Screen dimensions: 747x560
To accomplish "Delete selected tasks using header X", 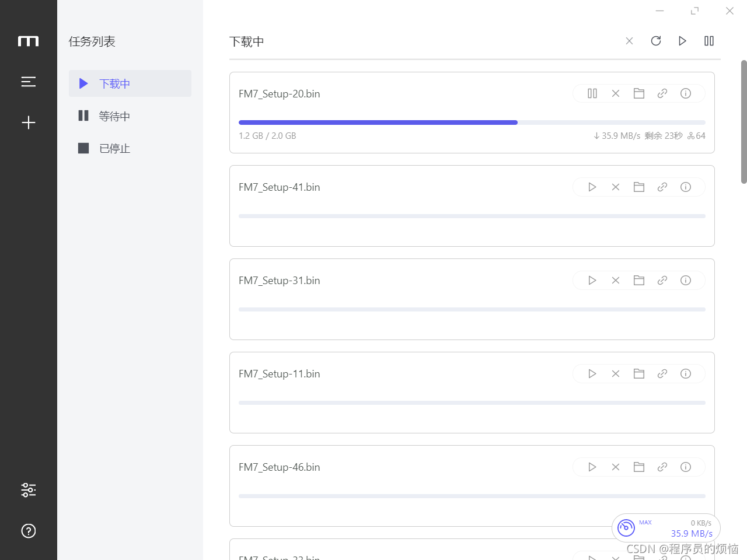I will (629, 41).
